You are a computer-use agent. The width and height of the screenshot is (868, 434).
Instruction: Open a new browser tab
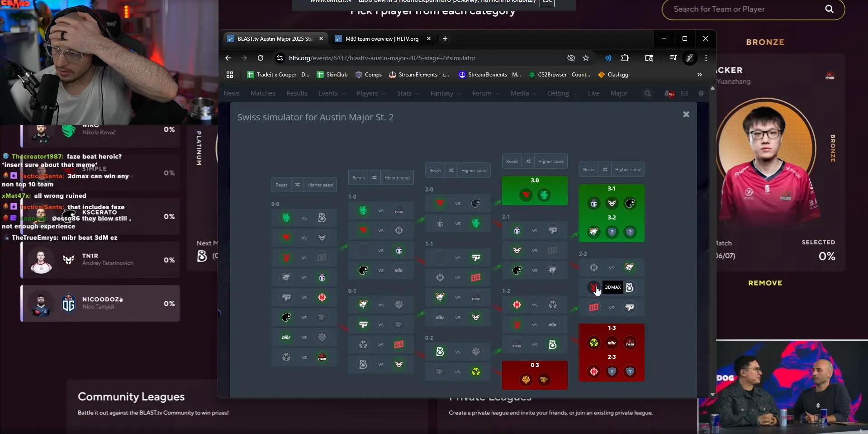445,39
